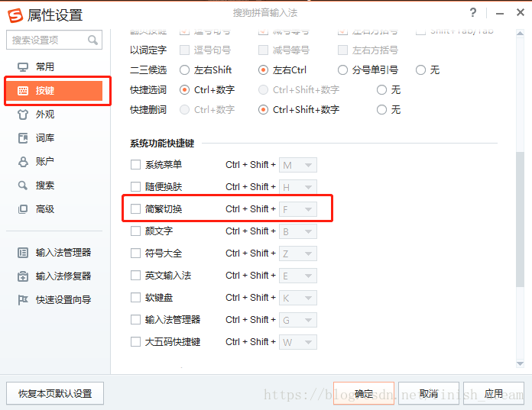Click the keyboard icon beside 按键
The height and width of the screenshot is (410, 532).
coord(23,91)
